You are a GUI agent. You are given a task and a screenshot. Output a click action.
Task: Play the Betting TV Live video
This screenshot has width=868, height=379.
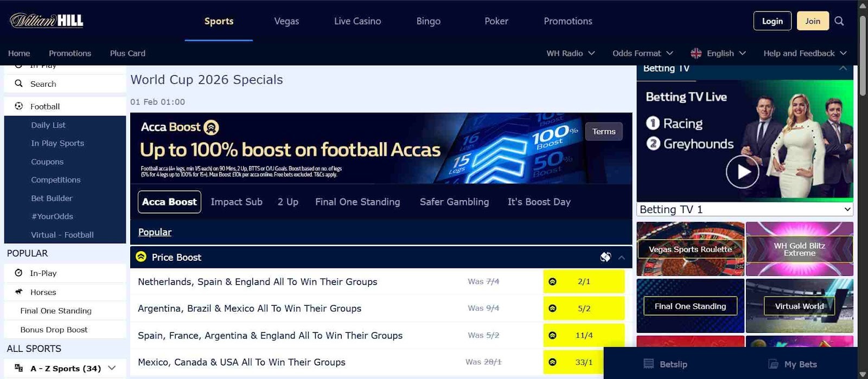click(x=742, y=171)
